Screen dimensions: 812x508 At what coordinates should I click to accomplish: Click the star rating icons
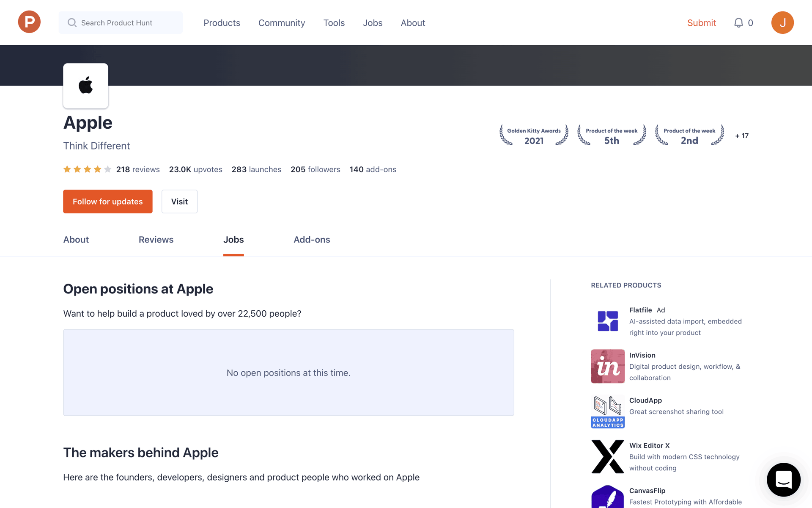(x=87, y=169)
